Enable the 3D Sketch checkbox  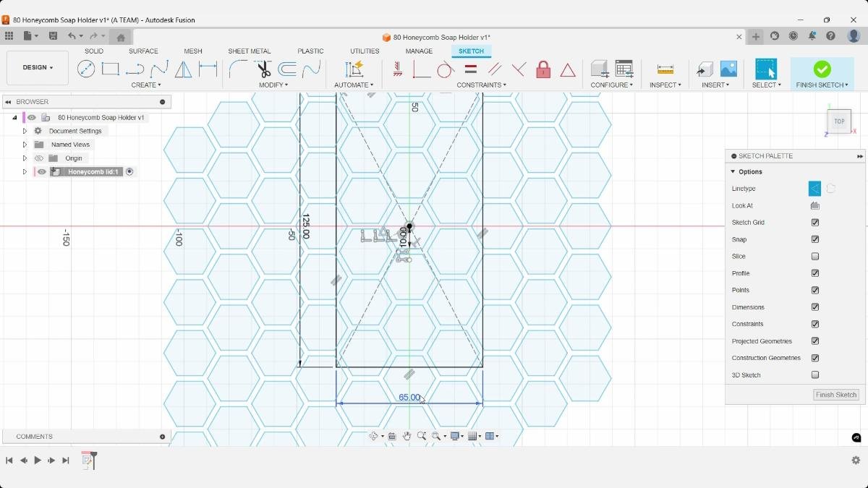(x=815, y=375)
